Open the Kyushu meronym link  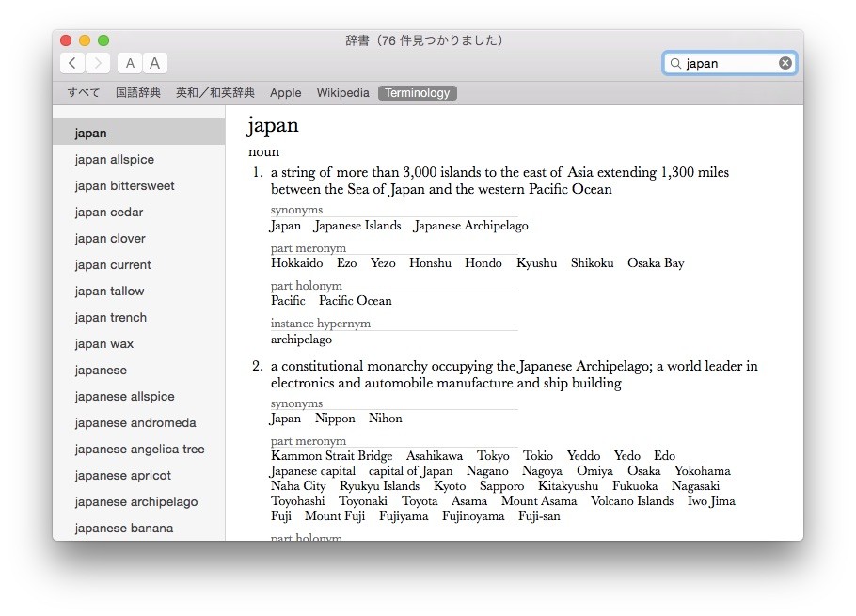[536, 263]
